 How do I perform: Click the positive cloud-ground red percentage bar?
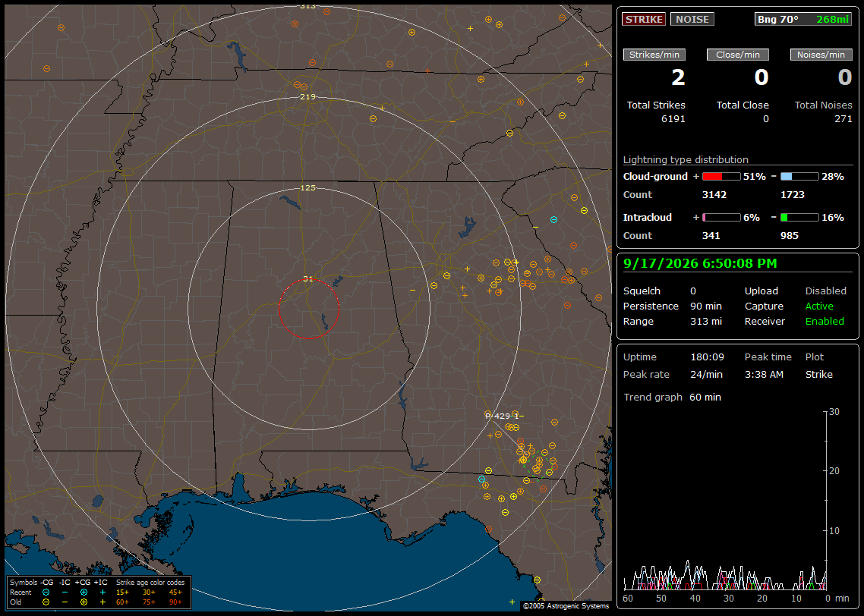721,177
